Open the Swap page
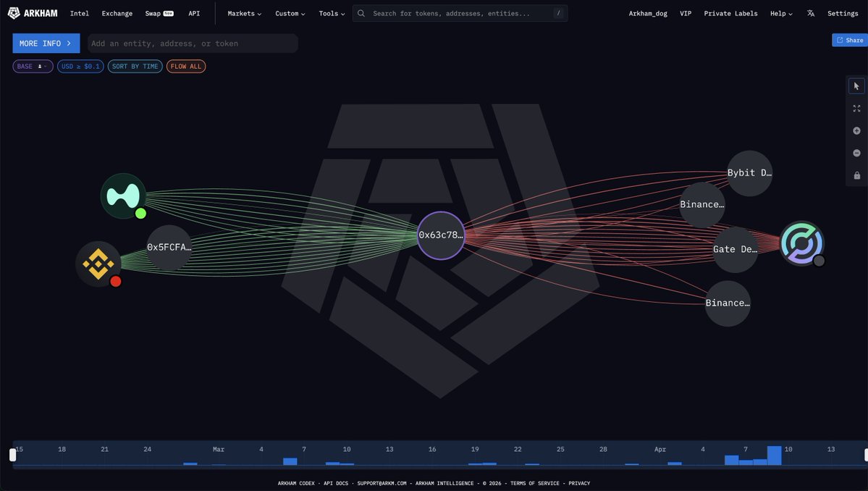The image size is (868, 491). pyautogui.click(x=159, y=13)
